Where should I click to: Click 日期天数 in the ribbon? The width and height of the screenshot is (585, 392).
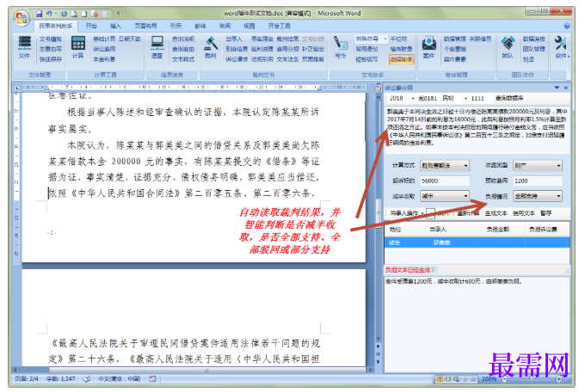point(130,39)
